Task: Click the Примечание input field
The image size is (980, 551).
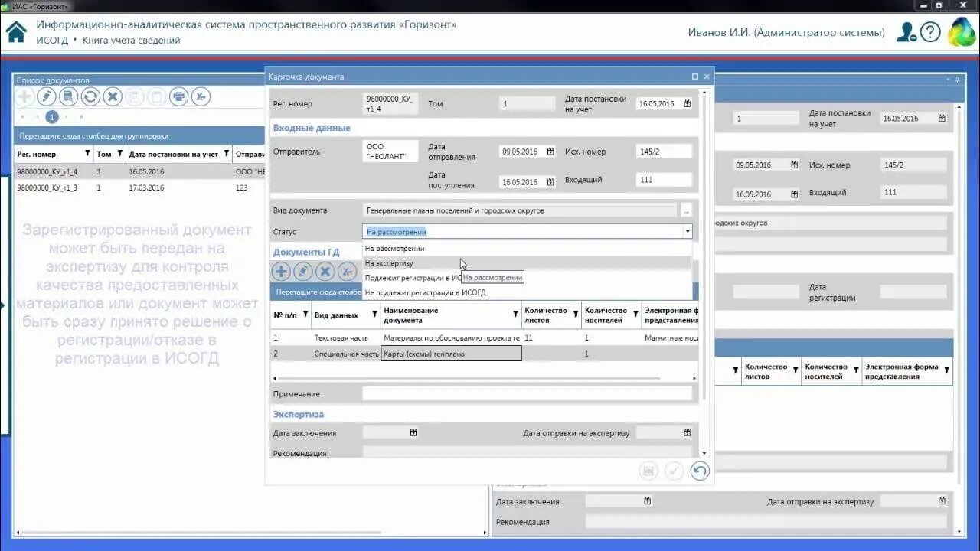Action: pos(527,394)
